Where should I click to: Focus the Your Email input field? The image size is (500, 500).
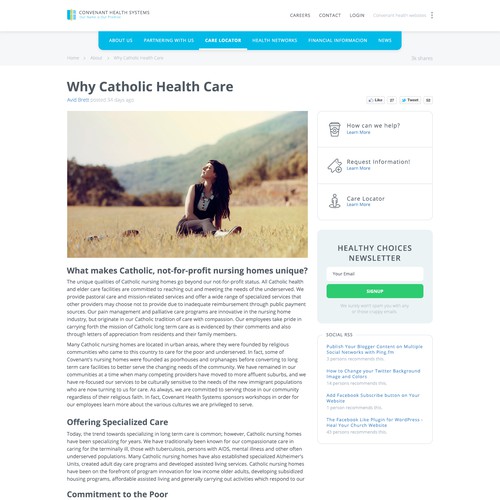pos(375,274)
